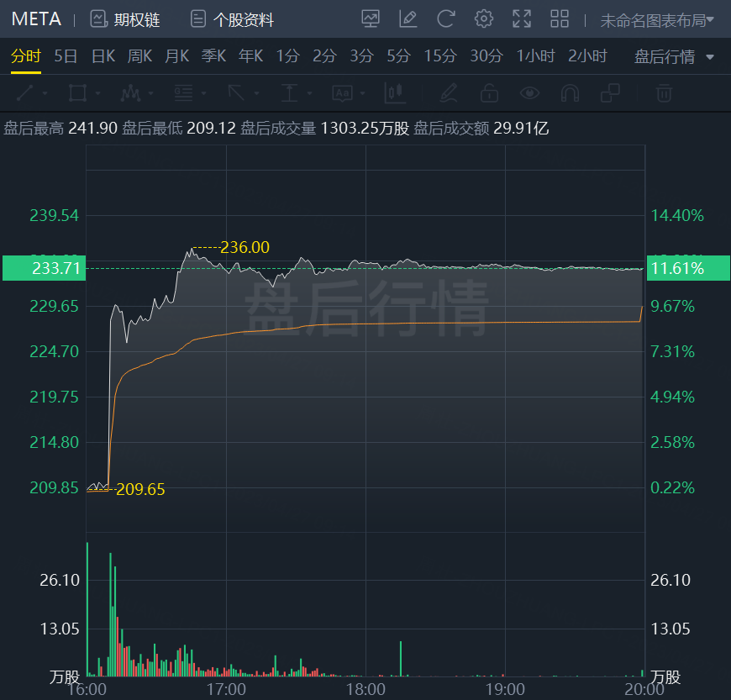Screen dimensions: 731x700
Task: Select the wave pattern drawing tool
Action: (x=130, y=93)
